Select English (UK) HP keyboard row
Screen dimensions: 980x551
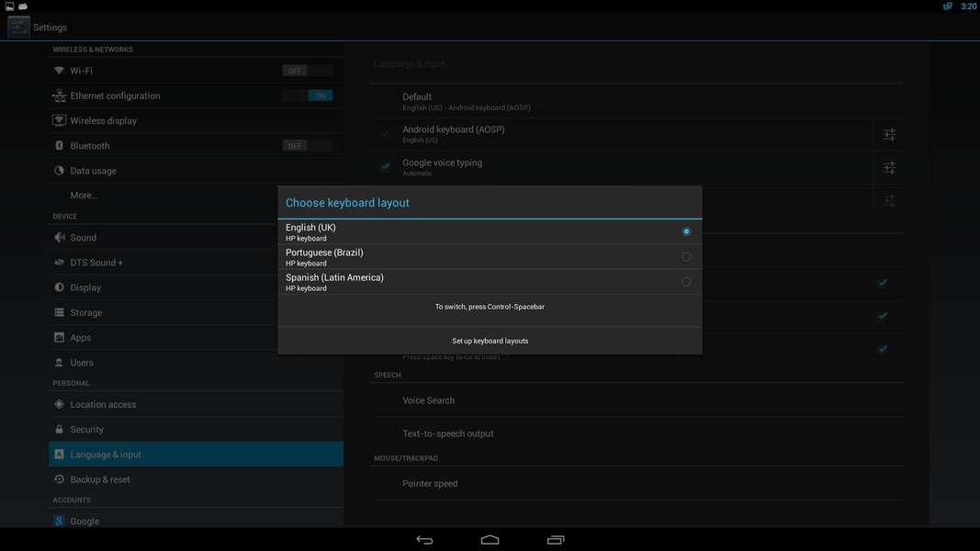(490, 231)
